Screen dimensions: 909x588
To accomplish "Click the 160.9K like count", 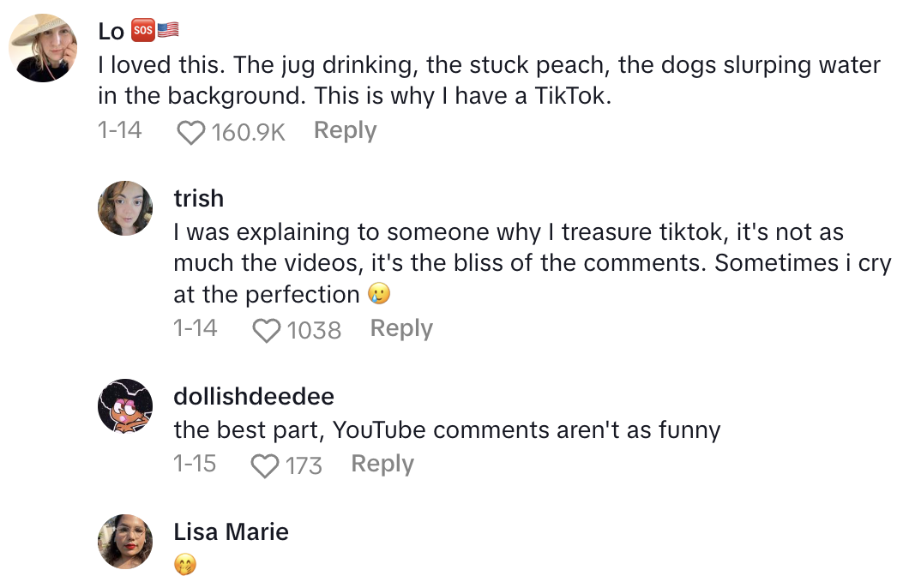I will pos(248,132).
